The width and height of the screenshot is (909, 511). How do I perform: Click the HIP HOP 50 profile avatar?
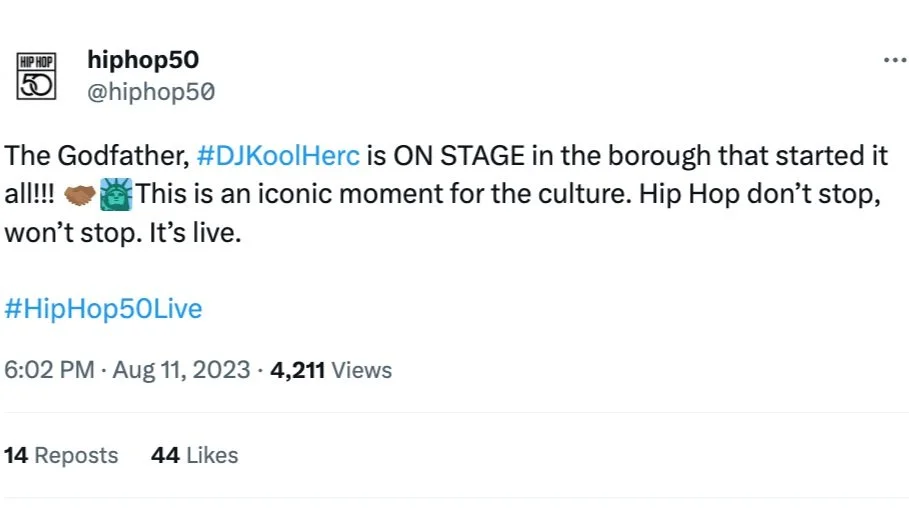pos(36,76)
